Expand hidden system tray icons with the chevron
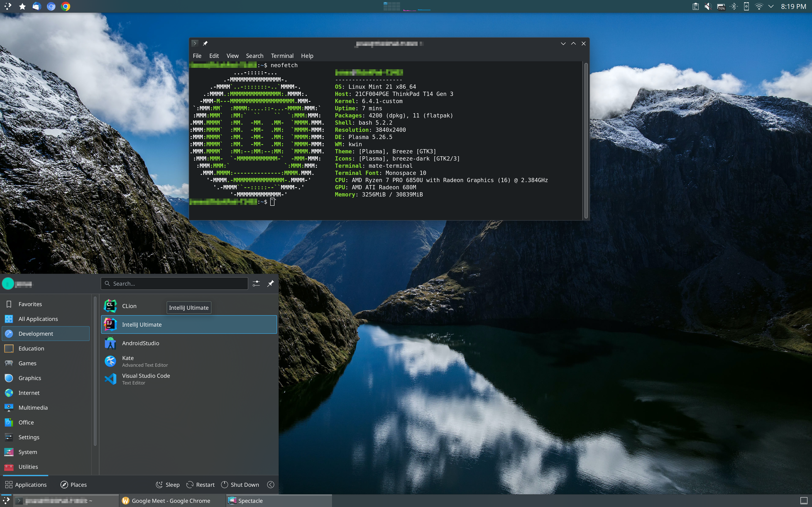This screenshot has width=812, height=507. tap(771, 6)
